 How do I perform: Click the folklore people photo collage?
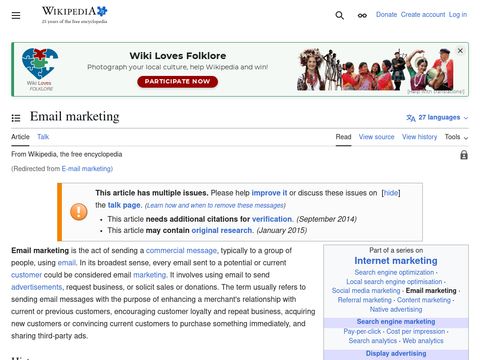[x=375, y=69]
